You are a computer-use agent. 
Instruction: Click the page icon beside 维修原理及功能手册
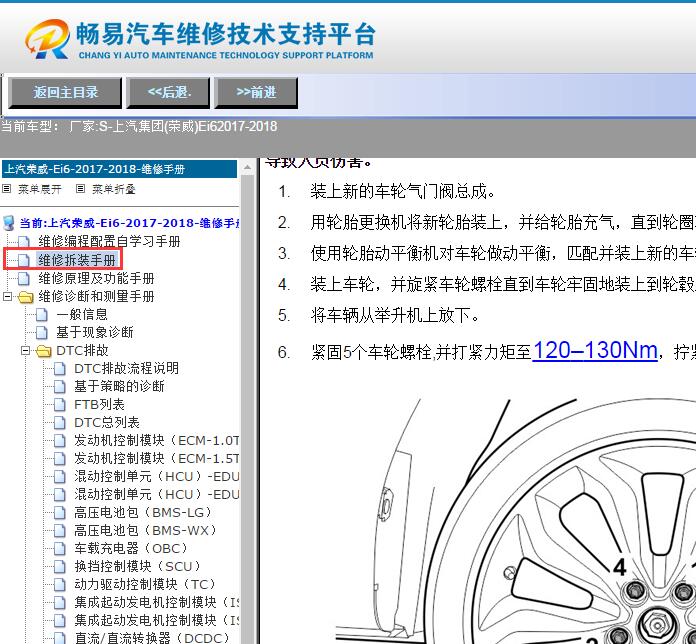[x=24, y=279]
